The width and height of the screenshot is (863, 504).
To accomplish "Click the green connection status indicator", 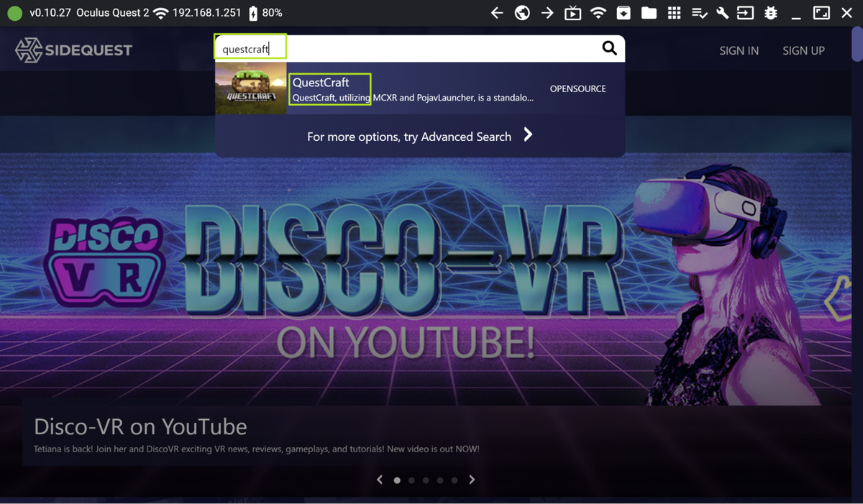I will pos(14,12).
